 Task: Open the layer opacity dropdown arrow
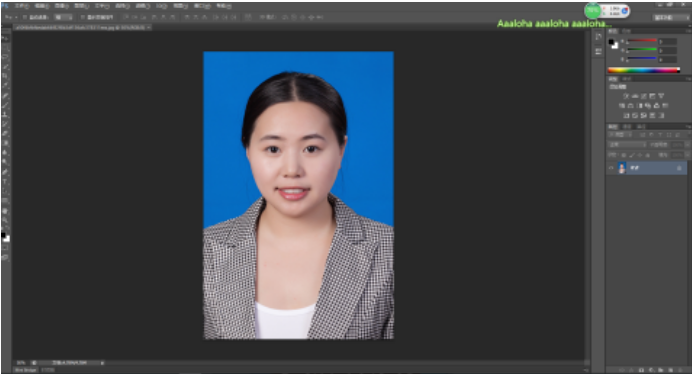[686, 145]
